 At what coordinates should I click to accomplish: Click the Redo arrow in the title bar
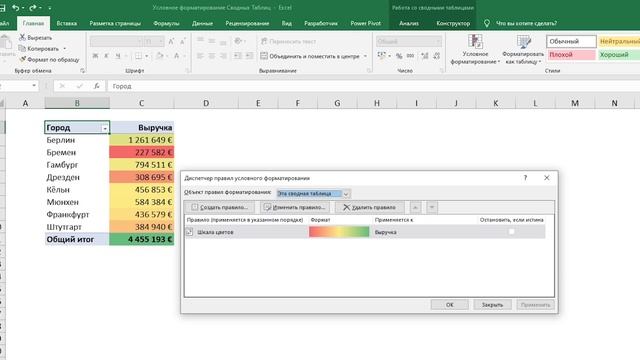point(32,8)
